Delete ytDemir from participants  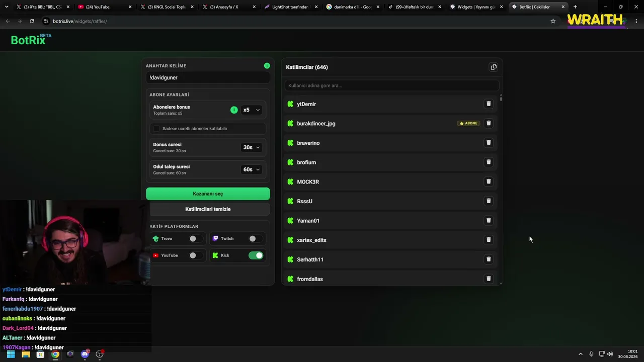(x=488, y=104)
